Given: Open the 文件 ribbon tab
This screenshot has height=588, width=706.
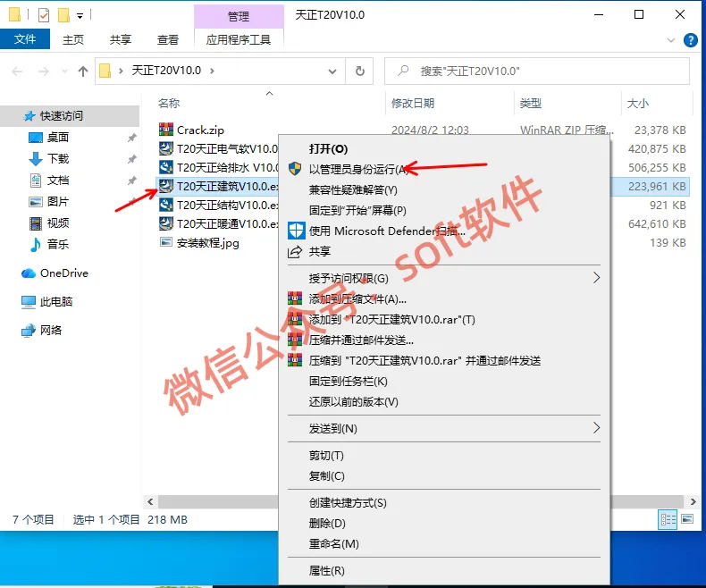Looking at the screenshot, I should click(25, 39).
